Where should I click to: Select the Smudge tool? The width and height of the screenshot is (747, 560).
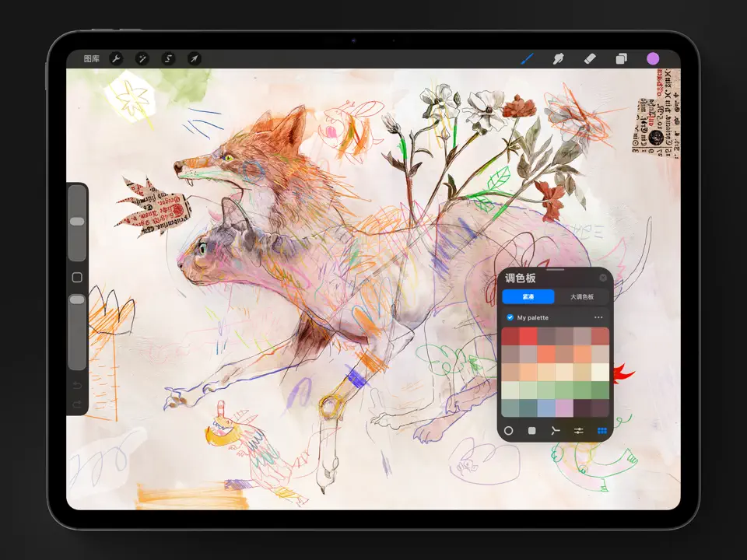pos(558,58)
